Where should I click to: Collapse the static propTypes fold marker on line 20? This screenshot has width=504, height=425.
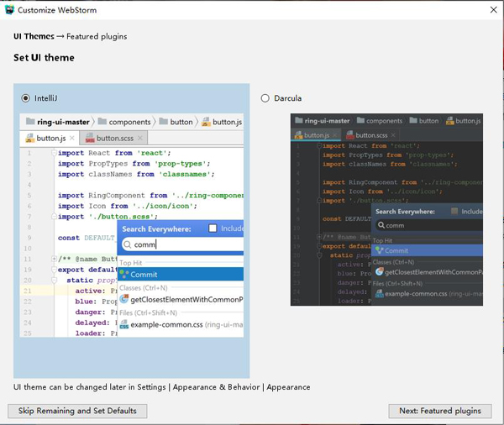55,281
